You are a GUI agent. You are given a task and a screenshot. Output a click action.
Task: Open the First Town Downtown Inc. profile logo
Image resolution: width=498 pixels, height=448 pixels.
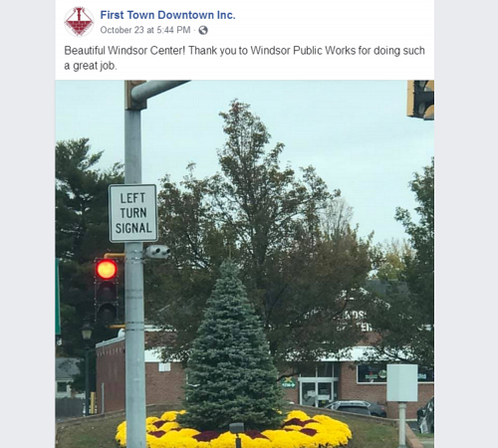[79, 22]
